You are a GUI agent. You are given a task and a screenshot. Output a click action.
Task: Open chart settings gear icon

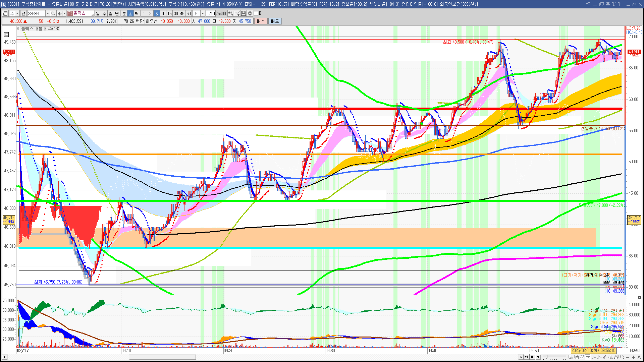coord(250,13)
